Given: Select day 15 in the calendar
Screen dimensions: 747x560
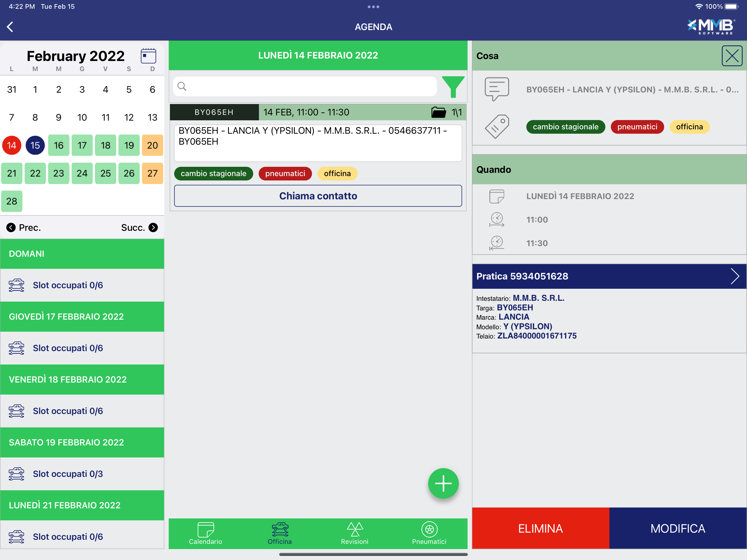Looking at the screenshot, I should click(x=35, y=145).
